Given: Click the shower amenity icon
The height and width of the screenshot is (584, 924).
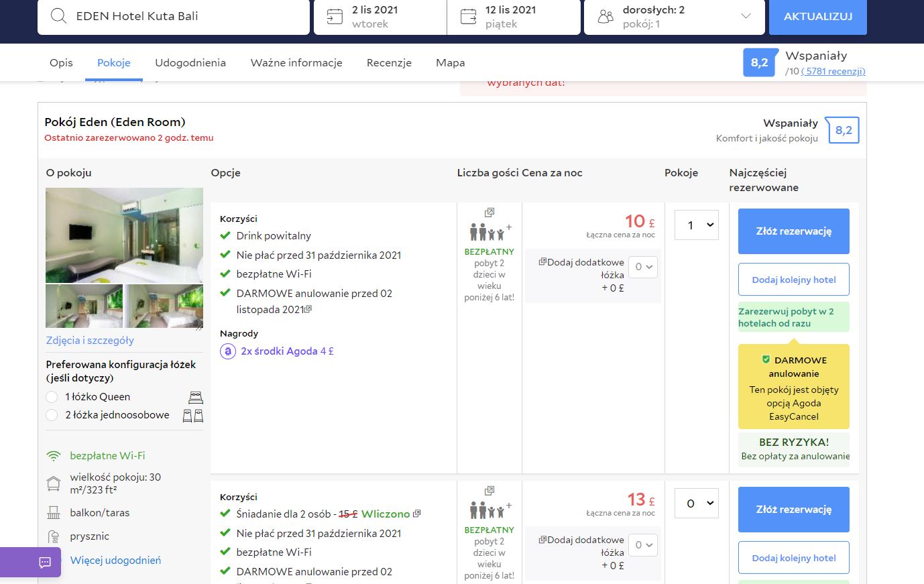Looking at the screenshot, I should tap(54, 536).
